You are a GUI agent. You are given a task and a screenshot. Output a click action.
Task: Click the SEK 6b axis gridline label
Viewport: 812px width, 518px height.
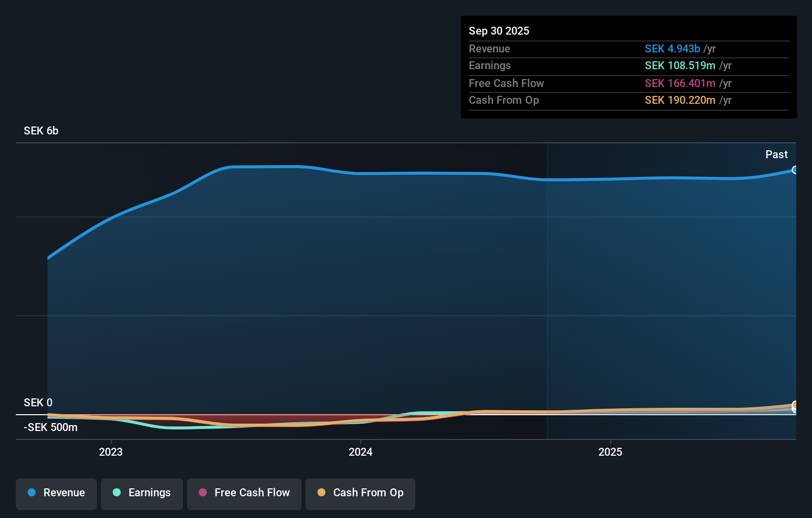click(x=41, y=131)
